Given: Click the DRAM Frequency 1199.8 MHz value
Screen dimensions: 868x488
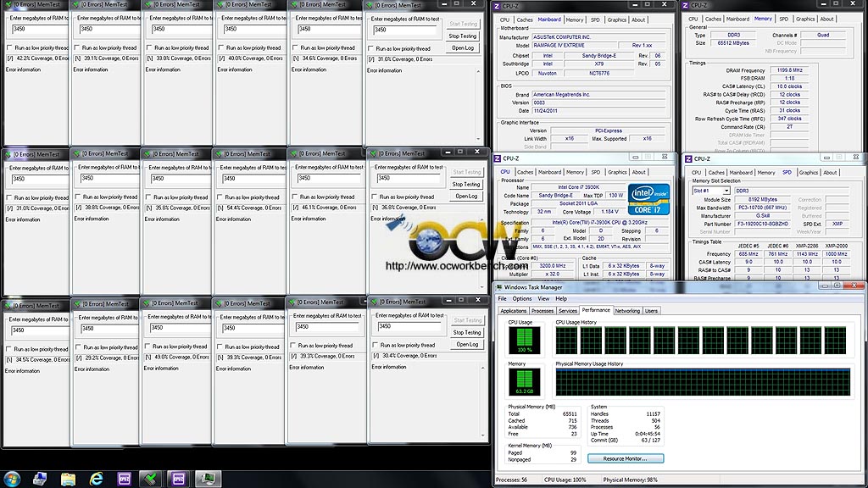Looking at the screenshot, I should (789, 71).
